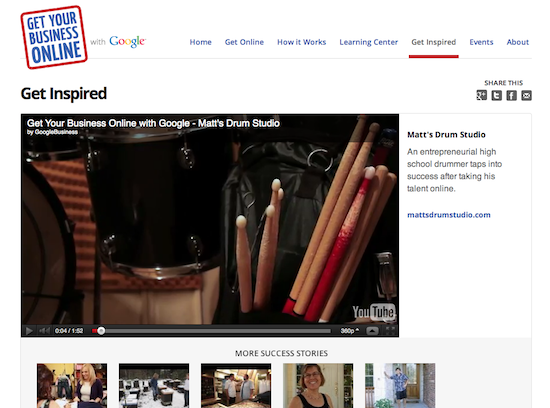Share this page on Facebook
550x408 pixels.
(x=511, y=95)
